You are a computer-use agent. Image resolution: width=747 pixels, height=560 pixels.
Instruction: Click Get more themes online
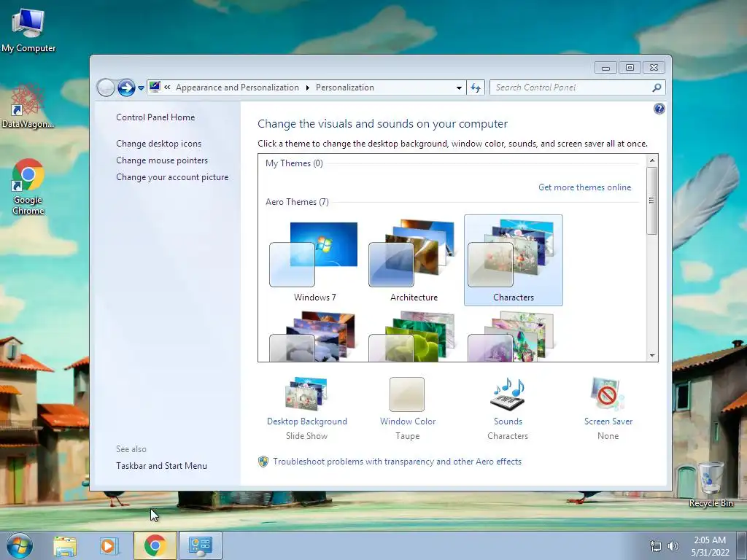[584, 187]
